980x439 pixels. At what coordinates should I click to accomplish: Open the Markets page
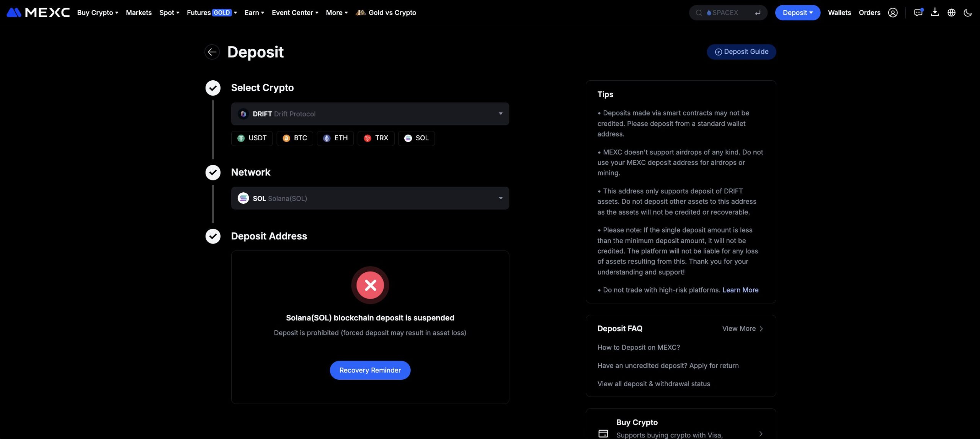pos(139,13)
